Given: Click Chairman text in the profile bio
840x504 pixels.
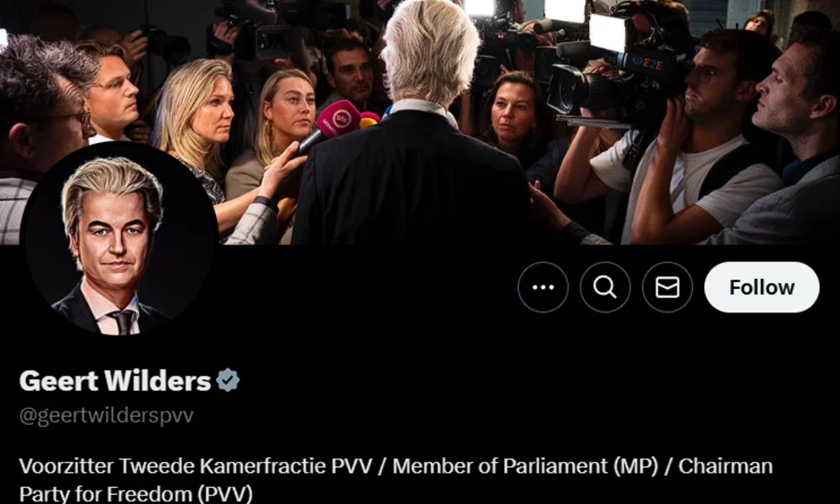Looking at the screenshot, I should [x=726, y=466].
